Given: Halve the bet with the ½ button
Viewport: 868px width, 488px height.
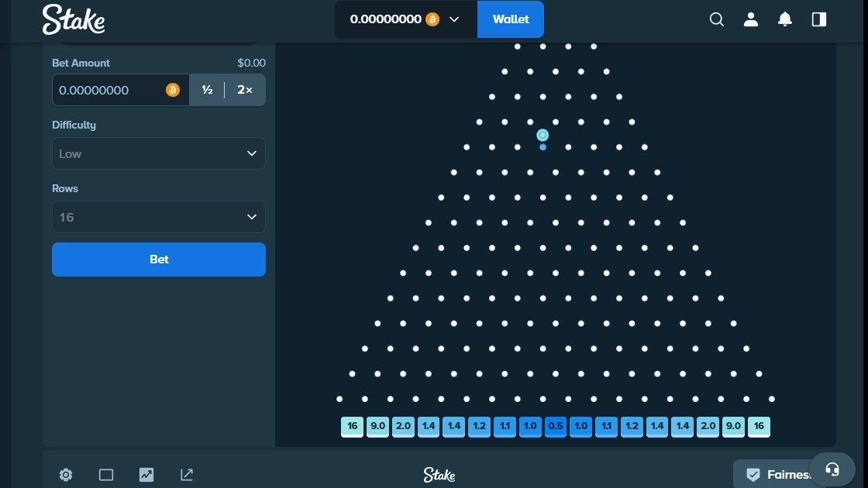Looking at the screenshot, I should (207, 90).
